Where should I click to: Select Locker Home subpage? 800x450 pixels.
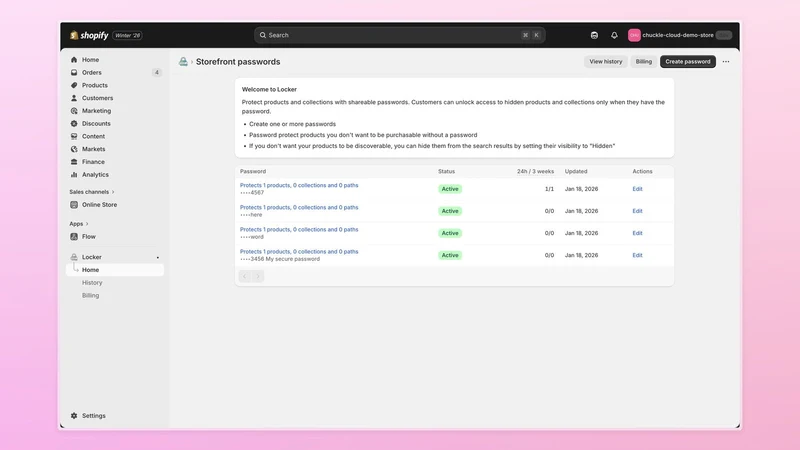(115, 270)
